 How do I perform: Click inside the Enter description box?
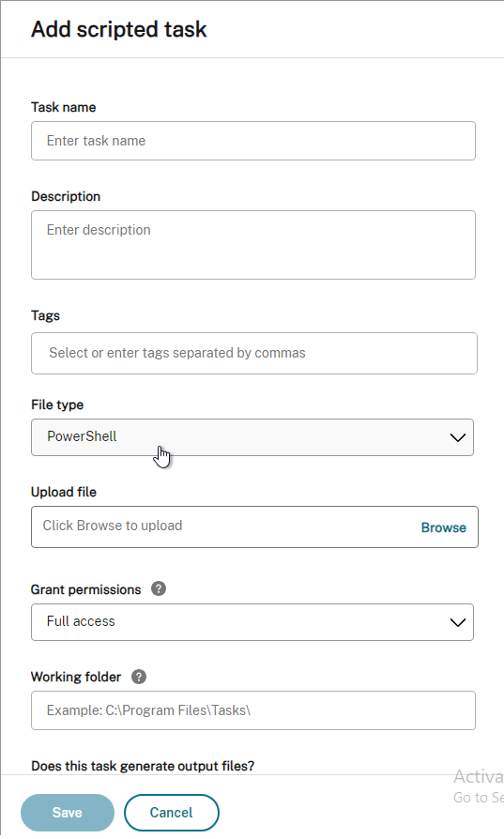coord(253,245)
